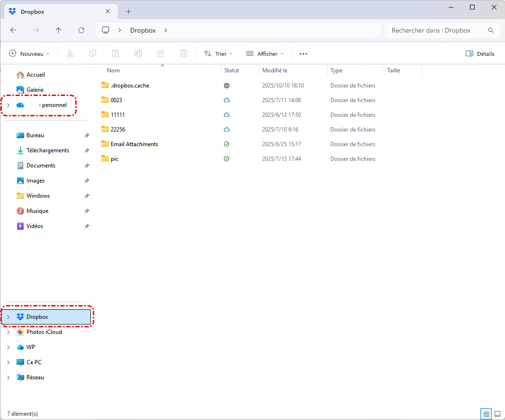Click the Copy icon in toolbar

click(93, 53)
